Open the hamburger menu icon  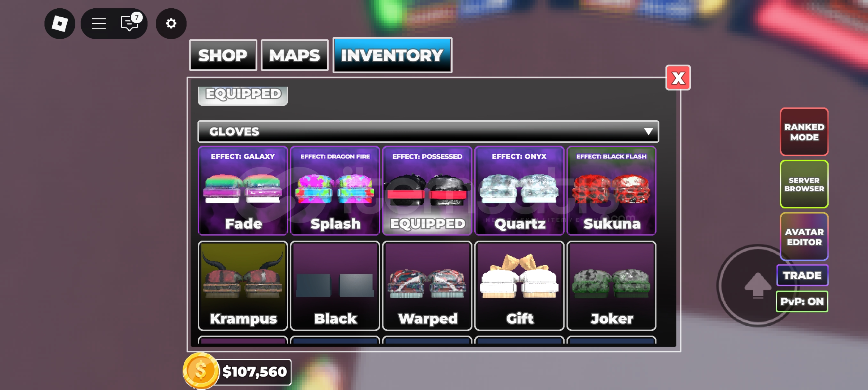point(99,24)
